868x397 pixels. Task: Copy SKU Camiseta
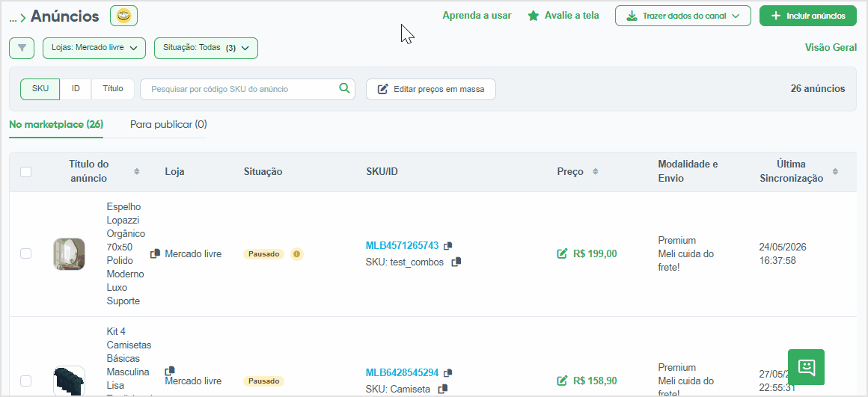click(x=442, y=390)
